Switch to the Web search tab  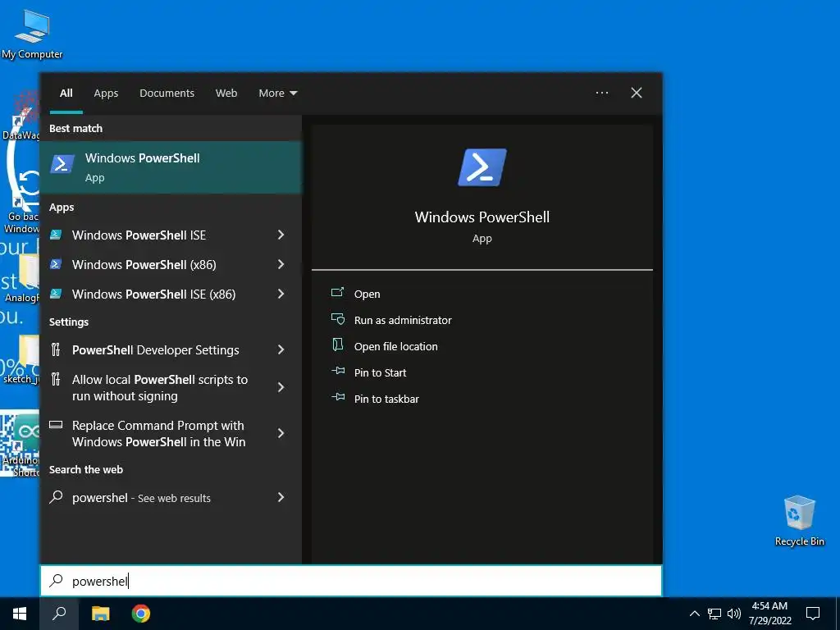click(x=226, y=94)
